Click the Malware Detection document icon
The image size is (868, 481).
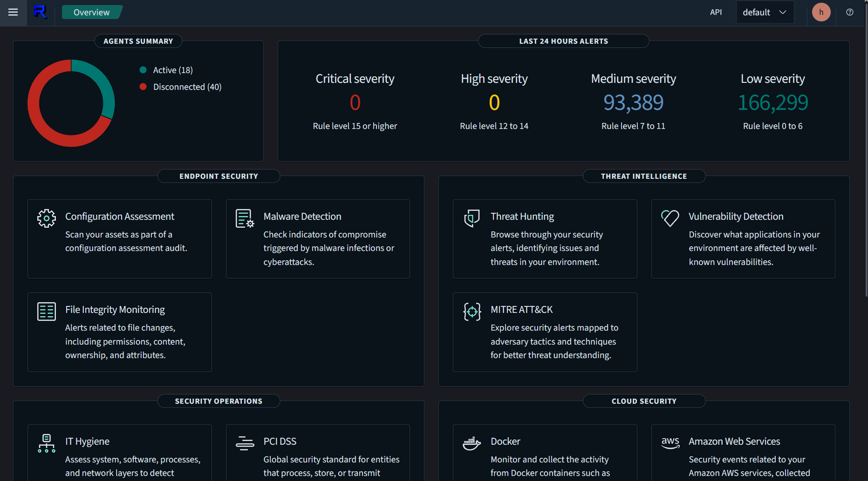coord(245,218)
